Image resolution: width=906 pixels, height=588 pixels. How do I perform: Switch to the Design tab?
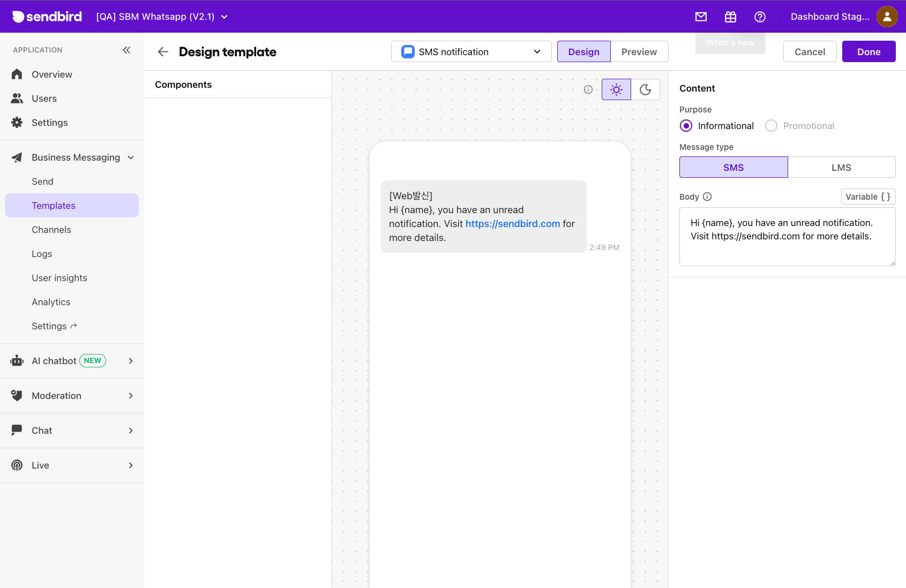[x=584, y=51]
